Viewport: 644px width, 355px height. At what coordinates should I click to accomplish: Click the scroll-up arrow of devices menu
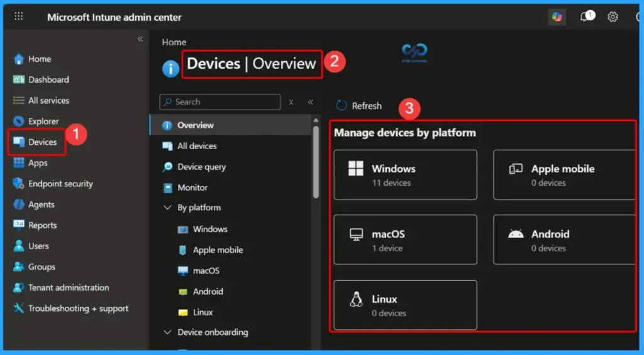point(316,120)
